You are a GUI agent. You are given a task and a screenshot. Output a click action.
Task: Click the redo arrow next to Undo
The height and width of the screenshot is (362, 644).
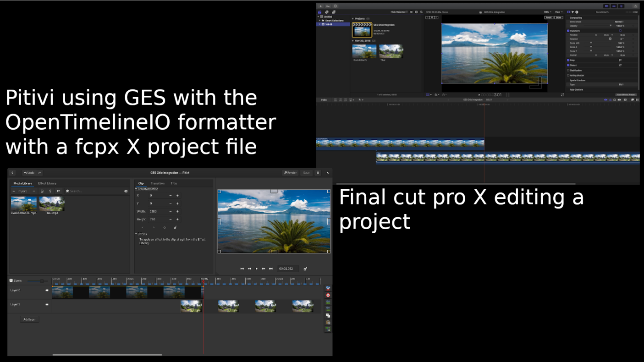tap(39, 173)
